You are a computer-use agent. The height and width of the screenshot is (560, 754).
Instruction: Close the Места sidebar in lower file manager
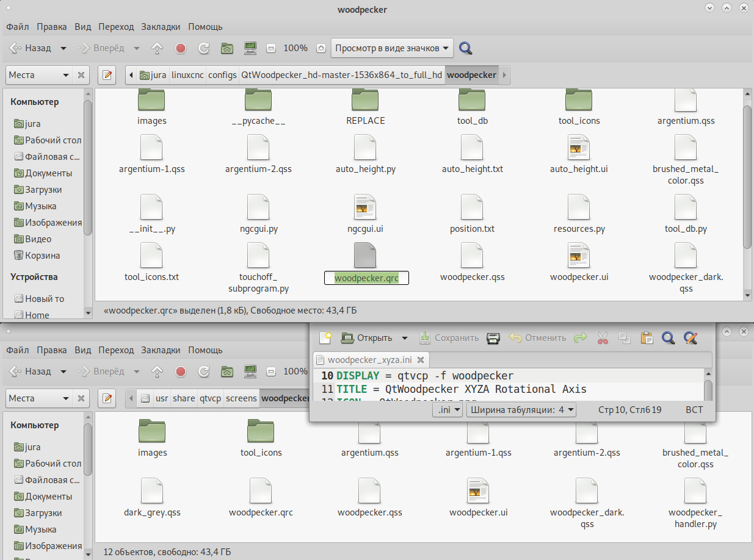tap(81, 398)
